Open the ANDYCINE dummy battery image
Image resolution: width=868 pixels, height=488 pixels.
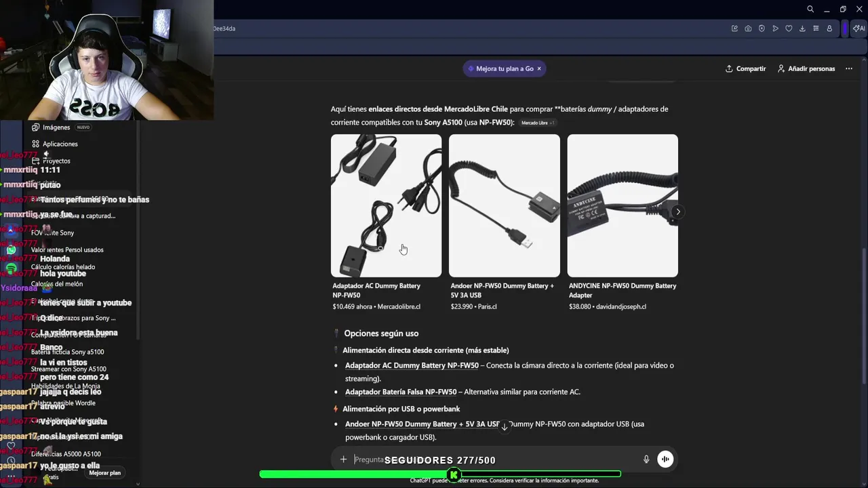[x=623, y=205]
